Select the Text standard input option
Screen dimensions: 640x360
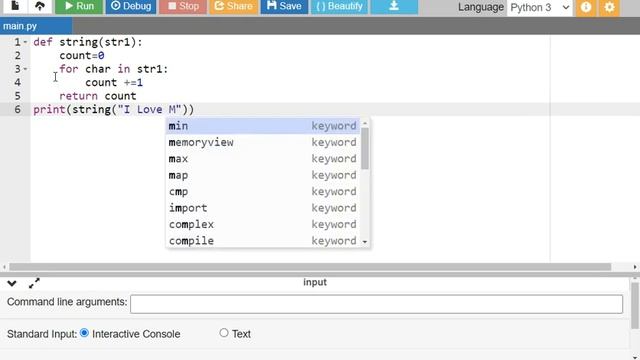(x=224, y=333)
